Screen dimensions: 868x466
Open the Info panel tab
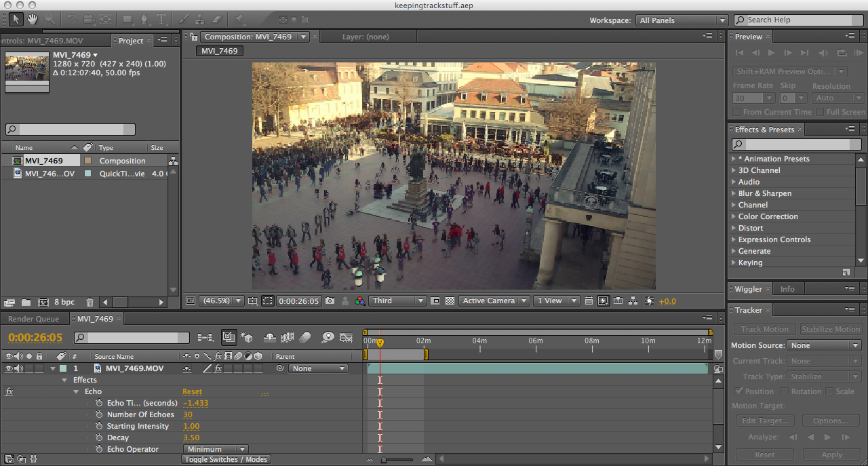tap(787, 289)
